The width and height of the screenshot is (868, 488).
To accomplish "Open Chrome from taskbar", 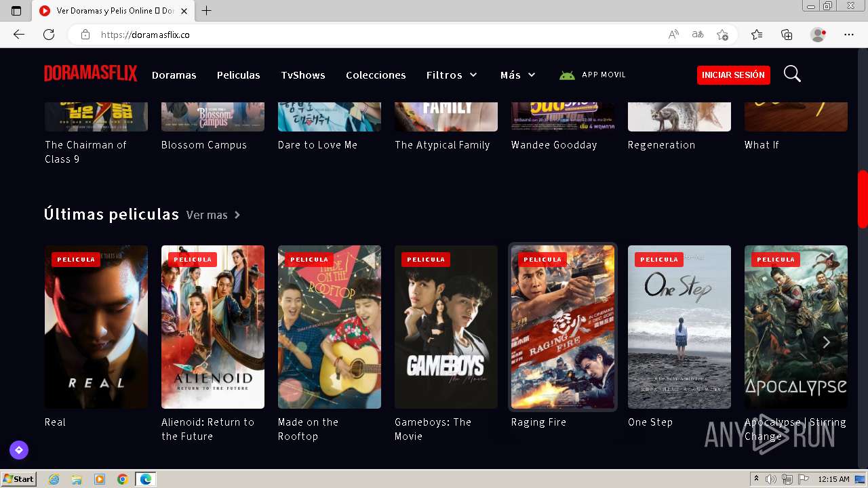I will (x=122, y=479).
